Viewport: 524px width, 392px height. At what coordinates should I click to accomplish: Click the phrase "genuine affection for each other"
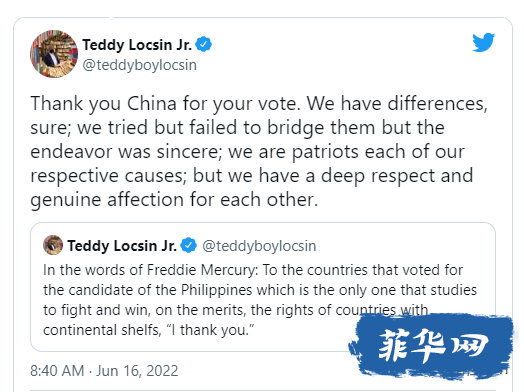click(x=172, y=200)
